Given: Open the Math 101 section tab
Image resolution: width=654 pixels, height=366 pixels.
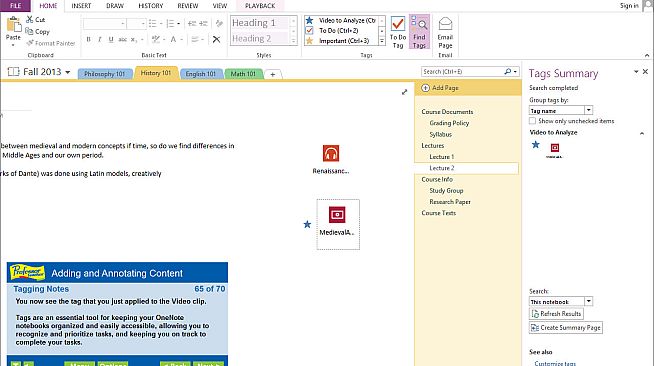Looking at the screenshot, I should point(243,74).
